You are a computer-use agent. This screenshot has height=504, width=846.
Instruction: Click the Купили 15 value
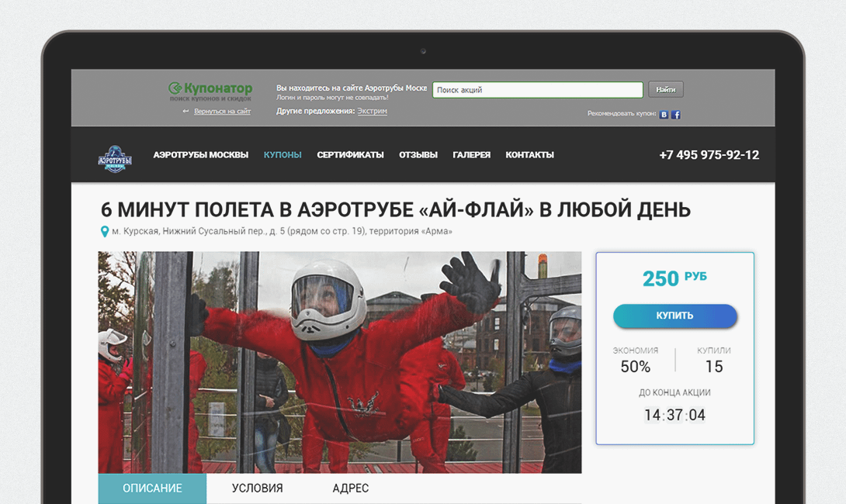coord(714,367)
